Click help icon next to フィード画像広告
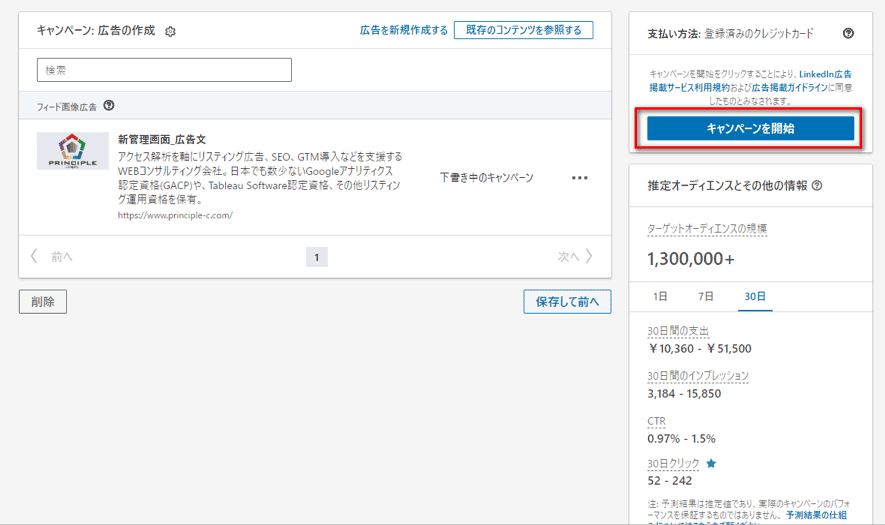This screenshot has width=885, height=525. [x=109, y=106]
